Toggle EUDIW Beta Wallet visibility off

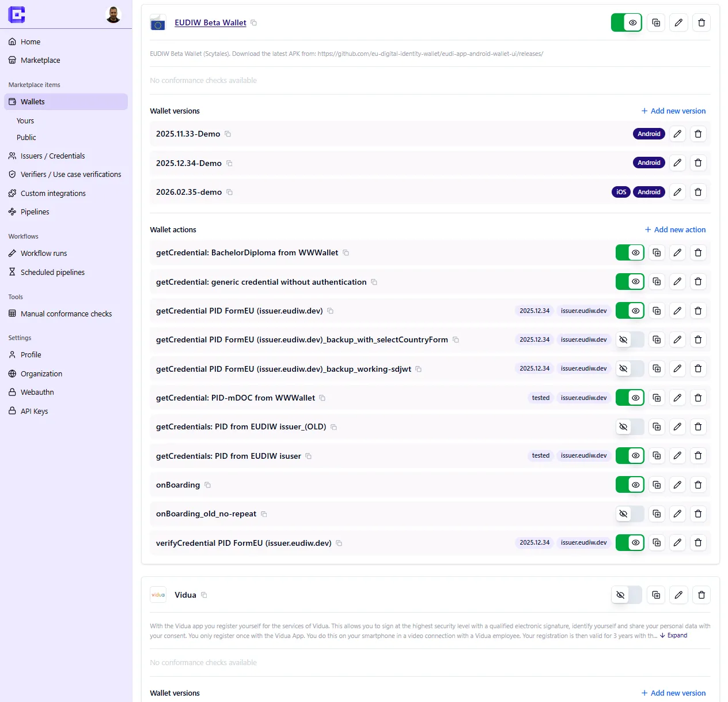[x=627, y=22]
